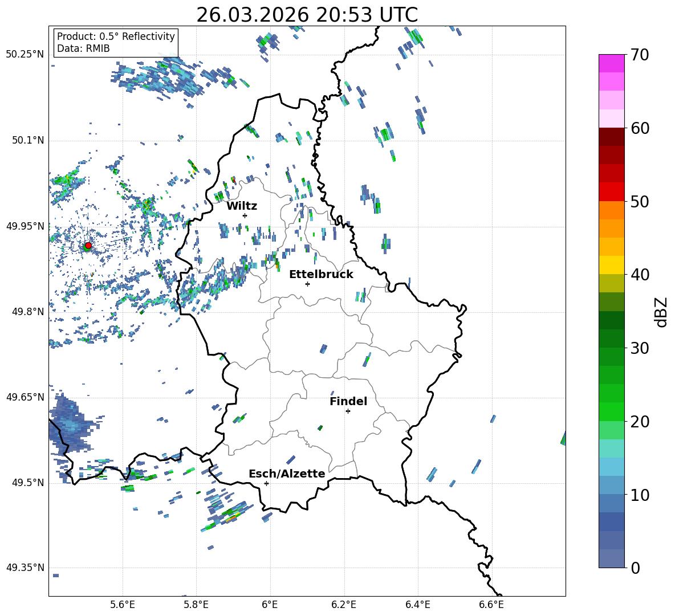
Task: Click the Ettelbruck station cross marker
Action: click(x=307, y=284)
